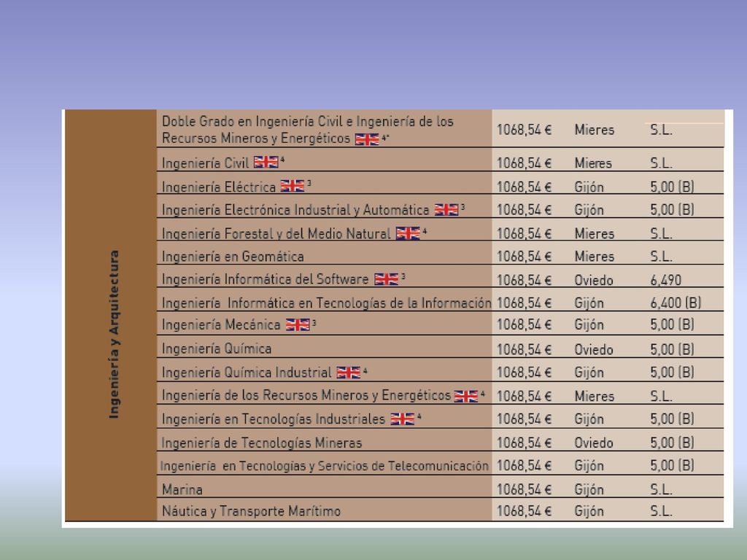Click the flag next to Electrónica Industrial y Automática
The image size is (747, 560).
[x=446, y=209]
